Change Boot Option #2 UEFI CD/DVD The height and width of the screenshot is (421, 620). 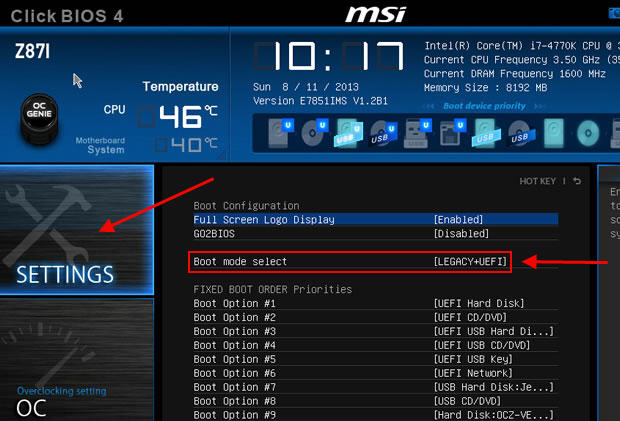tap(376, 317)
